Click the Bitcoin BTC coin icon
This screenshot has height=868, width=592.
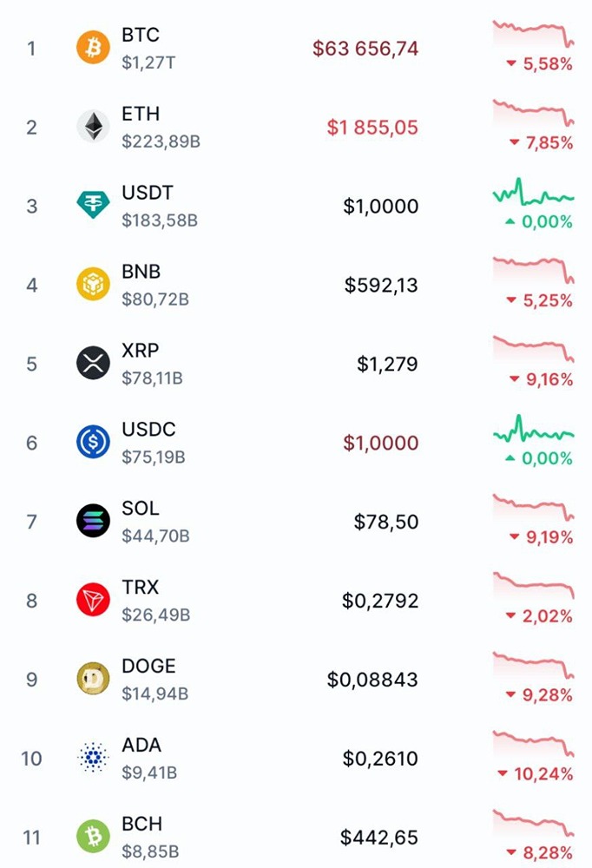93,48
